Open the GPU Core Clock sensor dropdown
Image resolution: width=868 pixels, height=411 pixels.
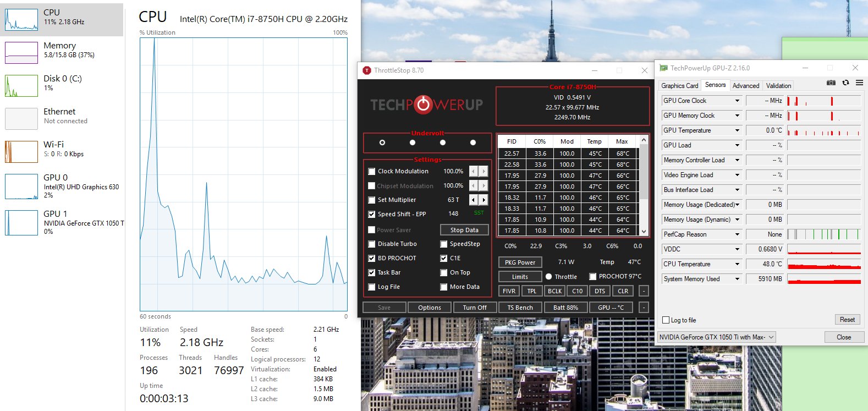click(737, 101)
